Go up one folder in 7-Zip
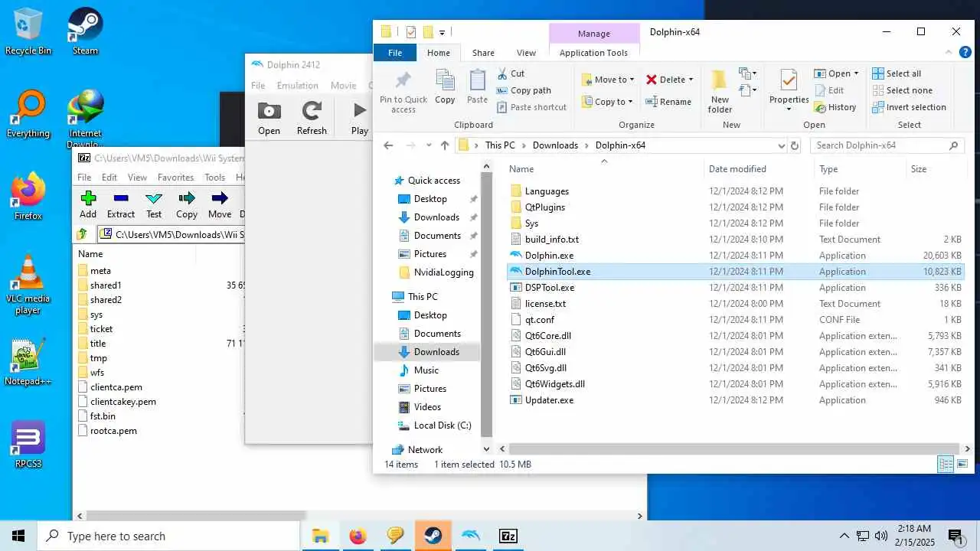Screen dimensions: 980x551 coord(83,234)
